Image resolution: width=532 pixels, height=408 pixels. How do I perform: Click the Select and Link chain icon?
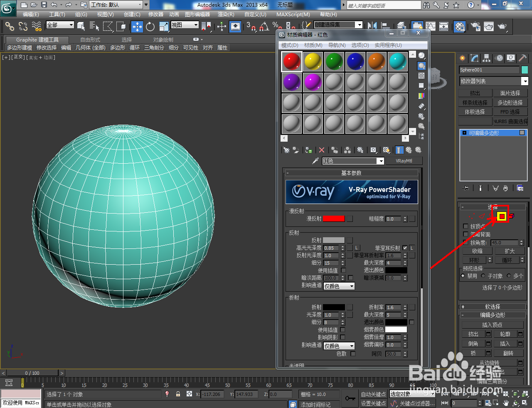(x=10, y=27)
